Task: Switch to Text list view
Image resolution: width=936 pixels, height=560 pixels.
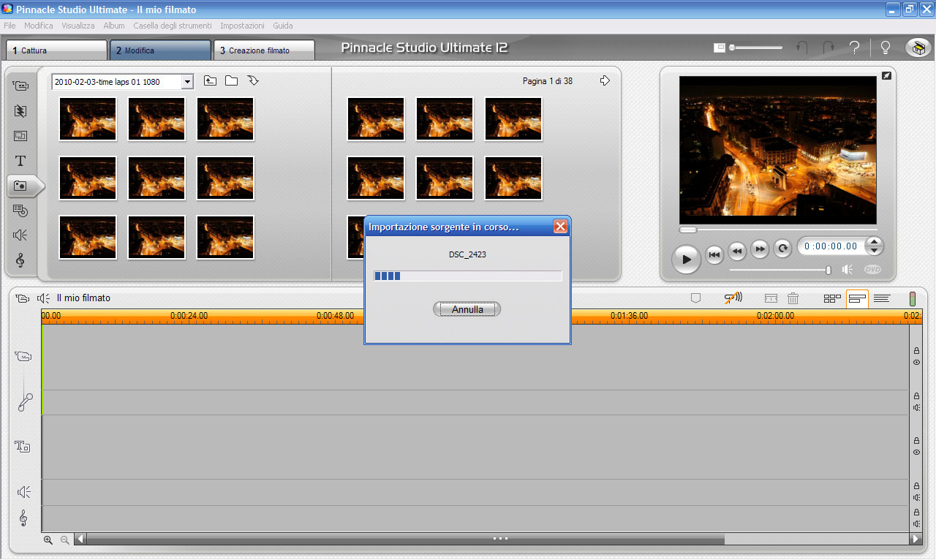Action: pos(881,298)
